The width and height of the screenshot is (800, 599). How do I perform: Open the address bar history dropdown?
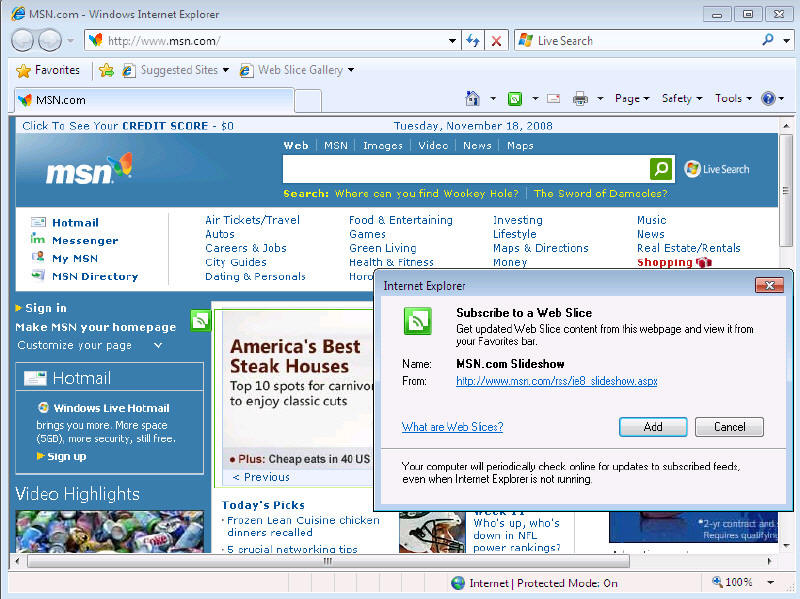coord(452,41)
